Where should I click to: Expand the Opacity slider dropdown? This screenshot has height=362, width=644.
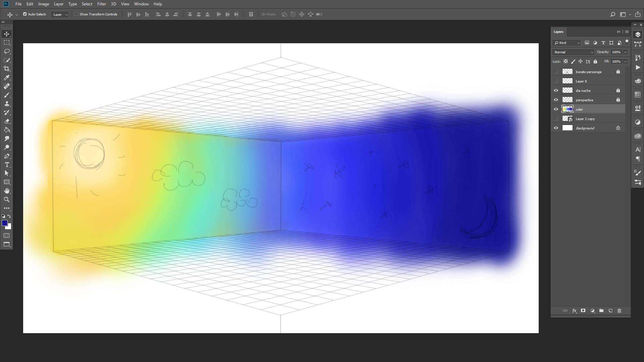point(625,52)
